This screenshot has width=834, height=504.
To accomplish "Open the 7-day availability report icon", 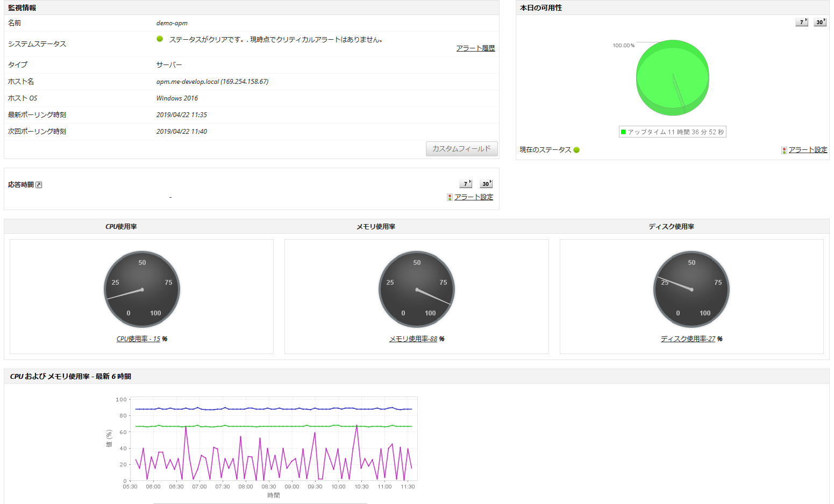I will click(x=801, y=22).
